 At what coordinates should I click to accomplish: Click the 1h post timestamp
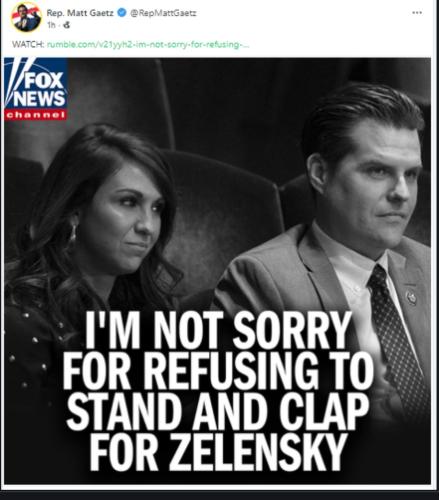pos(51,25)
